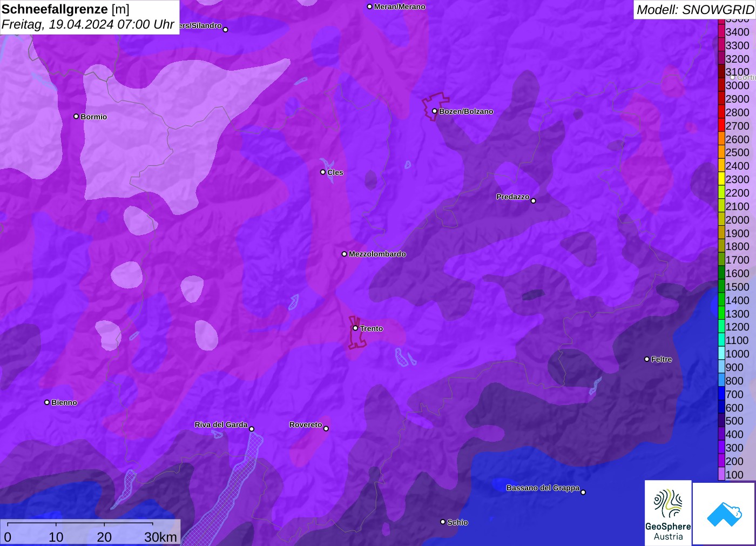756x546 pixels.
Task: Click the Schneefallgrenze [m] title
Action: 65,9
